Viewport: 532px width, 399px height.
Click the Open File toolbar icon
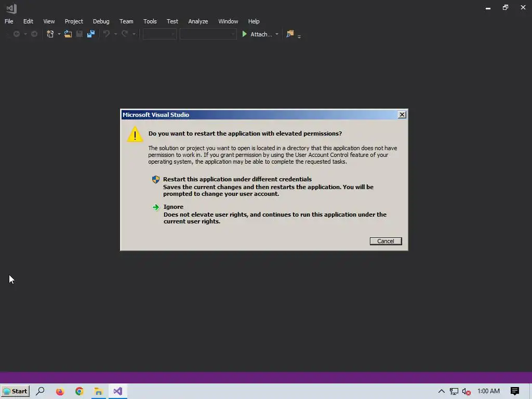point(68,34)
